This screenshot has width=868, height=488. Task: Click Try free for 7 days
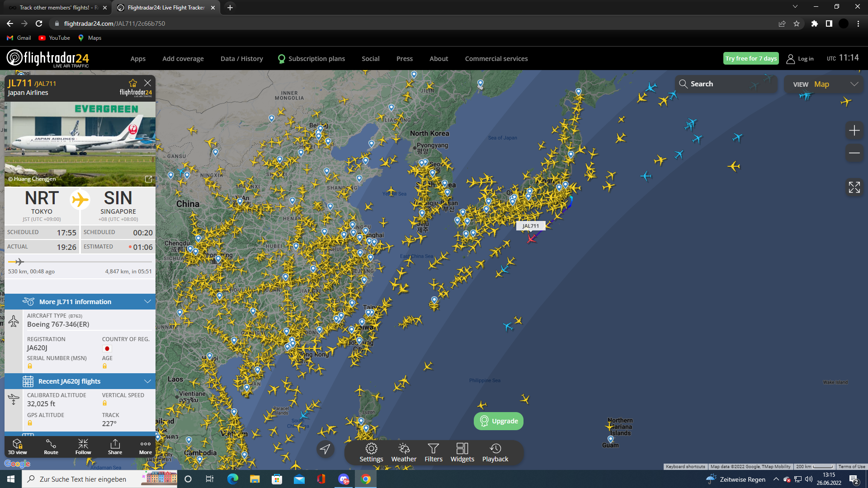click(x=750, y=58)
